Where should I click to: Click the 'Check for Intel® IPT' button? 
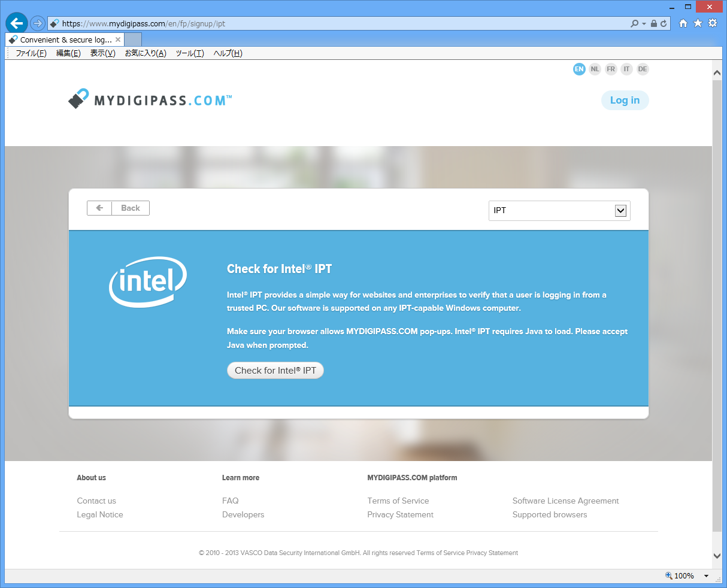click(275, 371)
